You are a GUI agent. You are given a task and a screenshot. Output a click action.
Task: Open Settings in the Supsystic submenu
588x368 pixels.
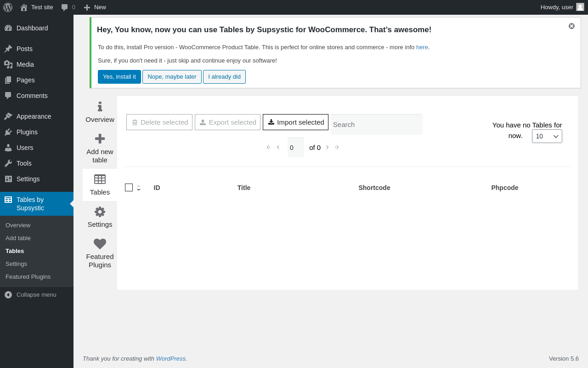[16, 264]
